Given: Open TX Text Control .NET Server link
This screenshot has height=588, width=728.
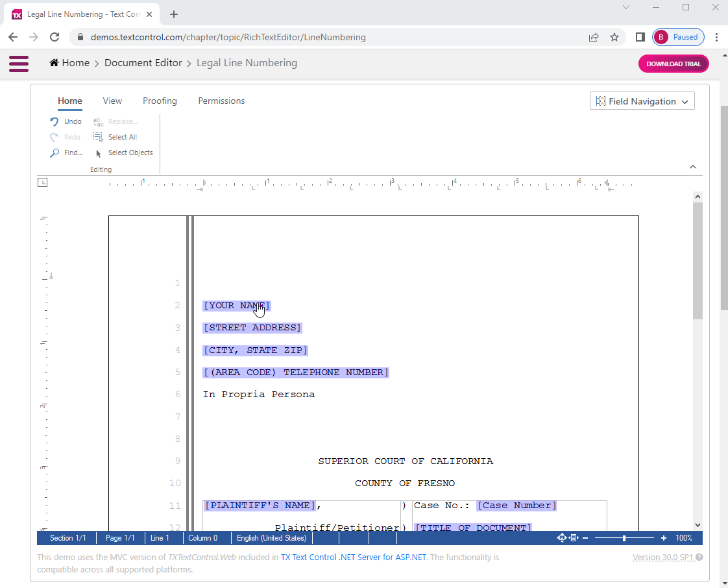Looking at the screenshot, I should [x=354, y=557].
